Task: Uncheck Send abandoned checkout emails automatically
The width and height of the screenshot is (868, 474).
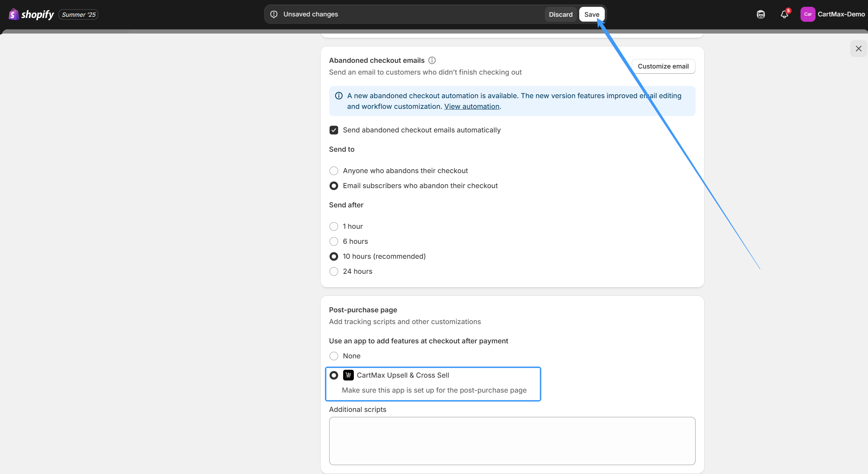Action: 334,130
